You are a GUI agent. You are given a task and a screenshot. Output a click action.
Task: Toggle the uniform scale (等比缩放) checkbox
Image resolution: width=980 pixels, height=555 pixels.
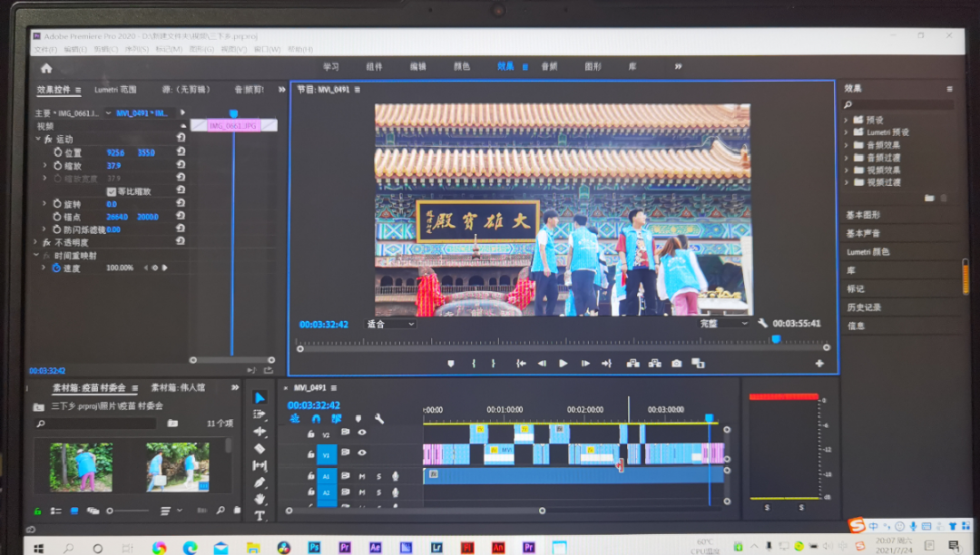pos(112,191)
